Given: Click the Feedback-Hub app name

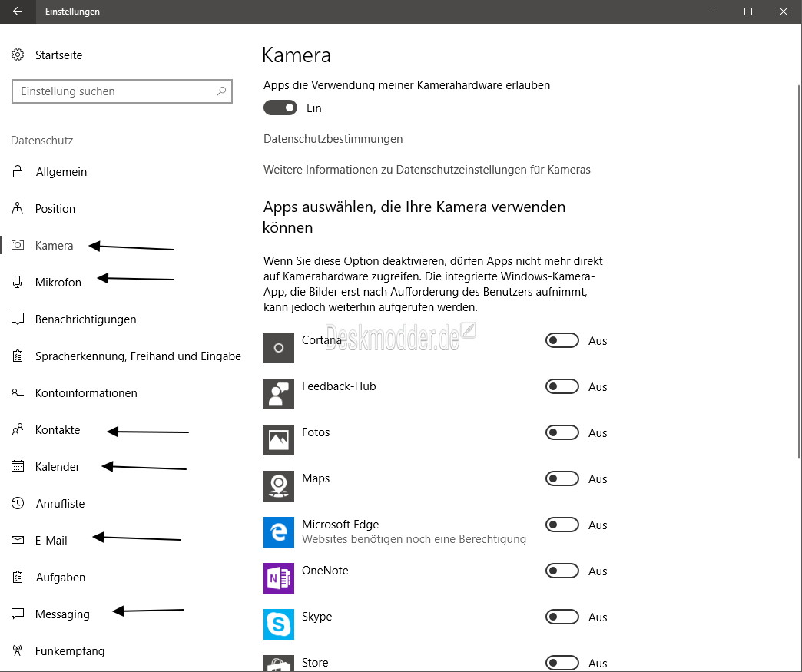Looking at the screenshot, I should [x=339, y=386].
